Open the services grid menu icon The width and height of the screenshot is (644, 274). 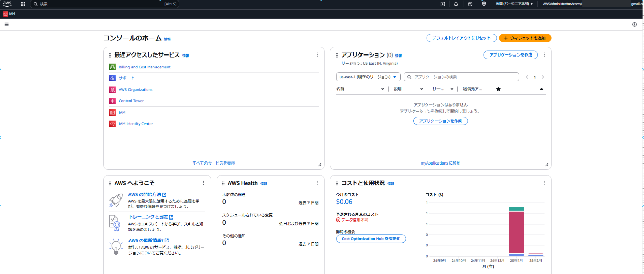coord(23,4)
